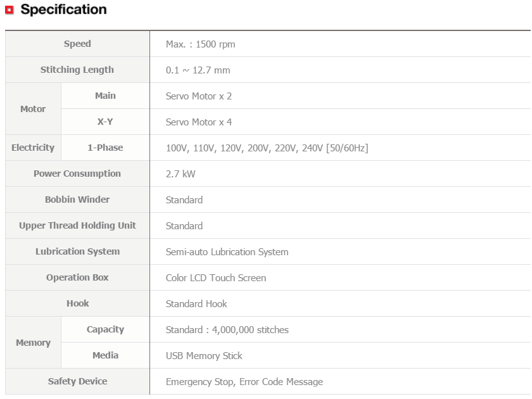This screenshot has height=399, width=532.
Task: Click the 0.1 ~ 12.7 mm value
Action: (198, 70)
